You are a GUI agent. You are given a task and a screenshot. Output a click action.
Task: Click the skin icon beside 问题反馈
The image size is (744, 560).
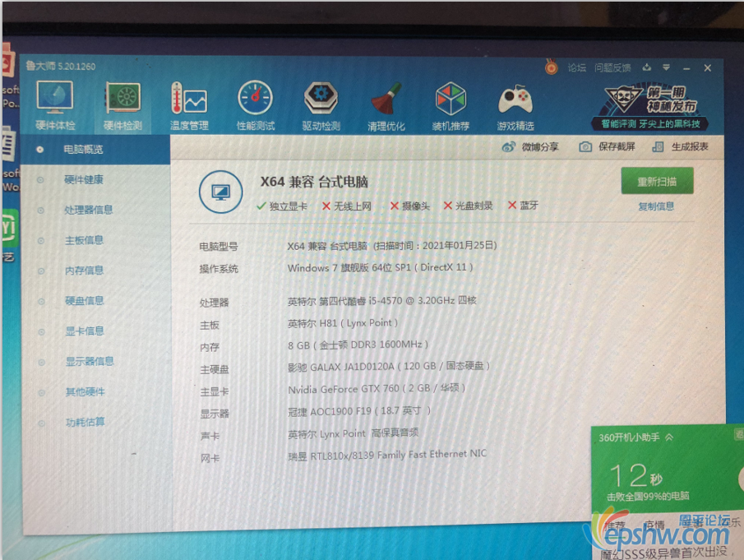[x=647, y=67]
